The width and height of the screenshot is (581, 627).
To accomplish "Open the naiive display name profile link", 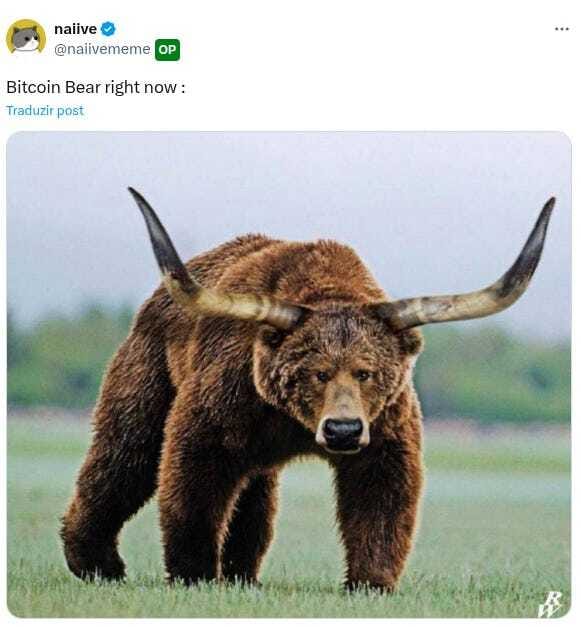I will [x=75, y=29].
